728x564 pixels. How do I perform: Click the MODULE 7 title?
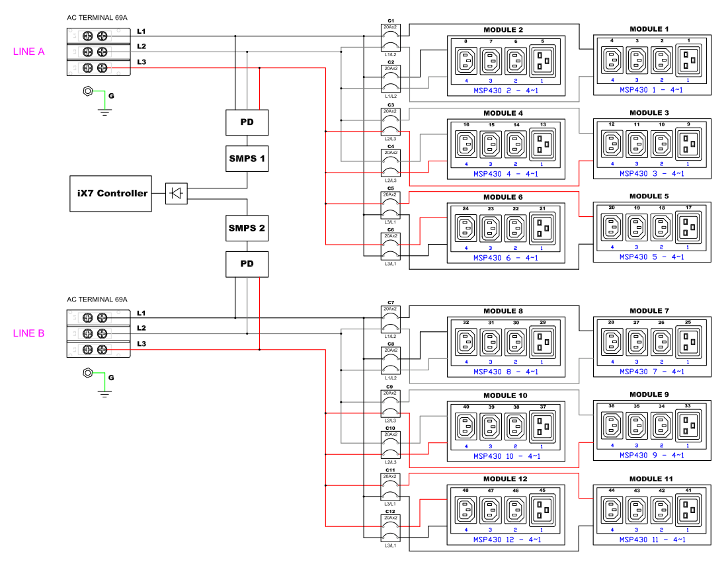point(649,311)
